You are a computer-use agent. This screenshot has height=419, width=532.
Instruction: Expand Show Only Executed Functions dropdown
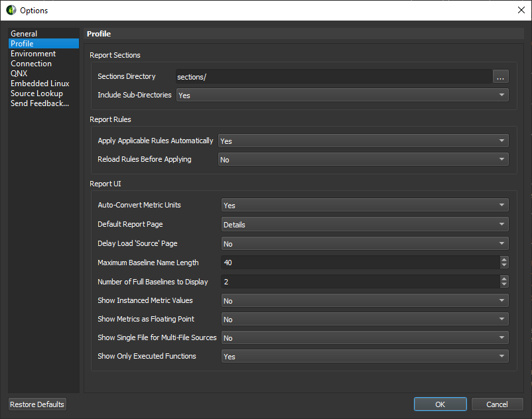tap(364, 357)
